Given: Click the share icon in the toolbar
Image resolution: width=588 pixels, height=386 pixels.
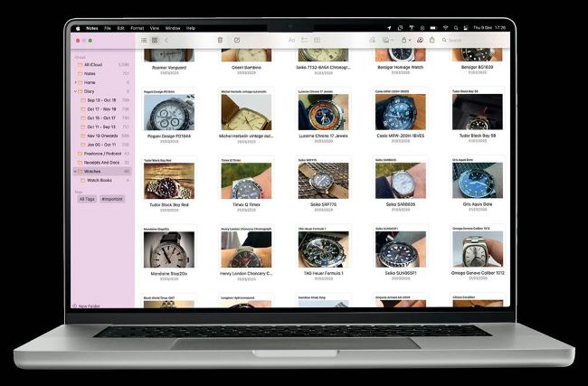Looking at the screenshot, I should pos(432,40).
